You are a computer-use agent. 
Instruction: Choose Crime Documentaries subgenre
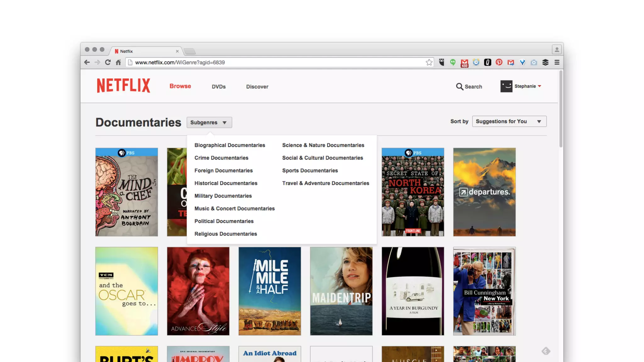pyautogui.click(x=221, y=158)
